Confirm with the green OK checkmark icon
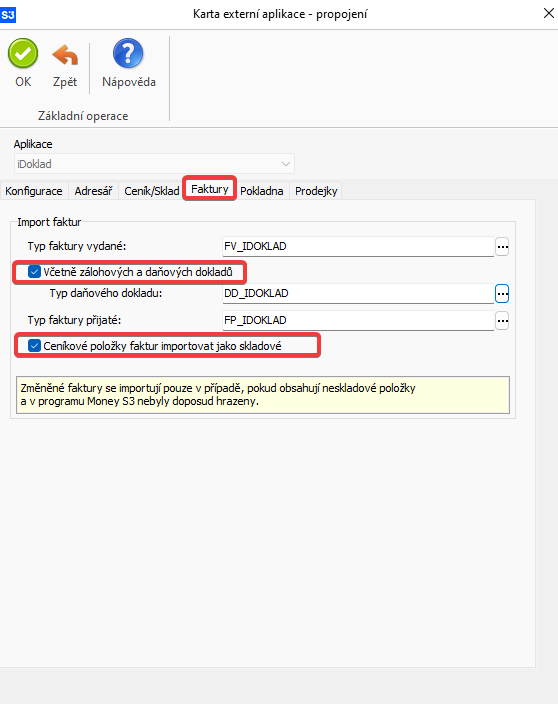 tap(23, 53)
